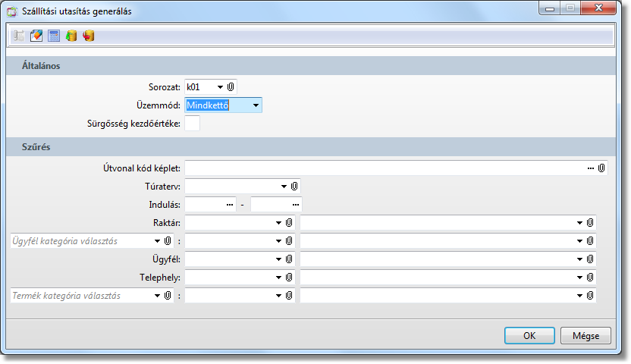This screenshot has height=364, width=631.
Task: Click the Sürgősség kezdőértéke input box
Action: pyautogui.click(x=193, y=124)
